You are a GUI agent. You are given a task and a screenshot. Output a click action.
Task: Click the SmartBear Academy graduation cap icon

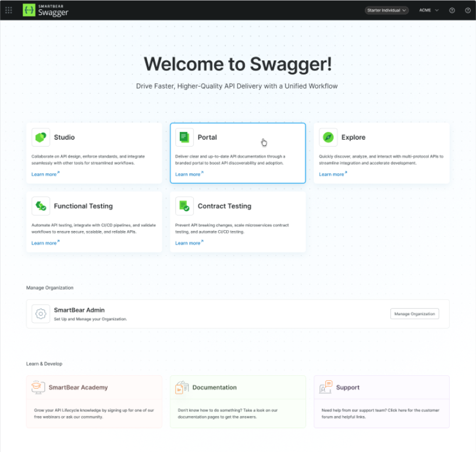tap(38, 387)
